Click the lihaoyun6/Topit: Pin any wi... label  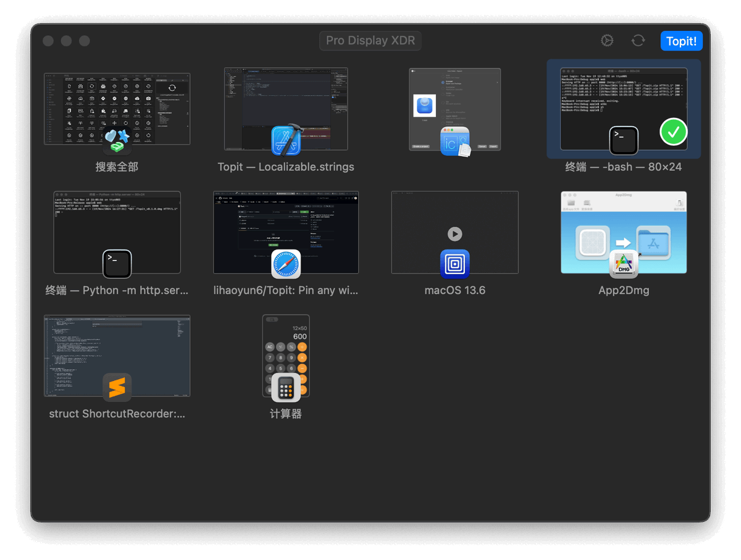[286, 290]
